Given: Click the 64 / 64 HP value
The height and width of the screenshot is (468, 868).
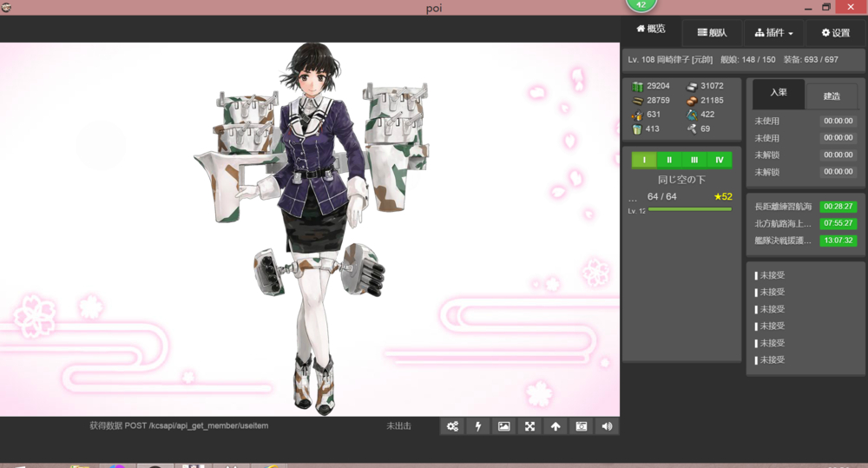Looking at the screenshot, I should click(662, 196).
